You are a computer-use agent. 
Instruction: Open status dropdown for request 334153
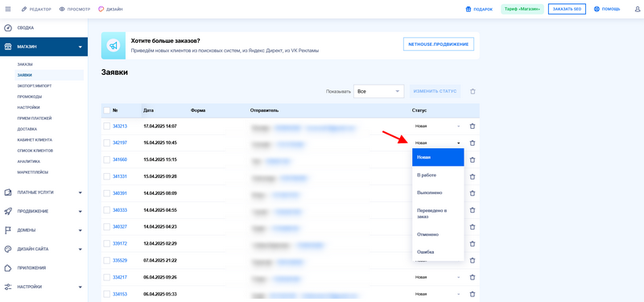(438, 294)
